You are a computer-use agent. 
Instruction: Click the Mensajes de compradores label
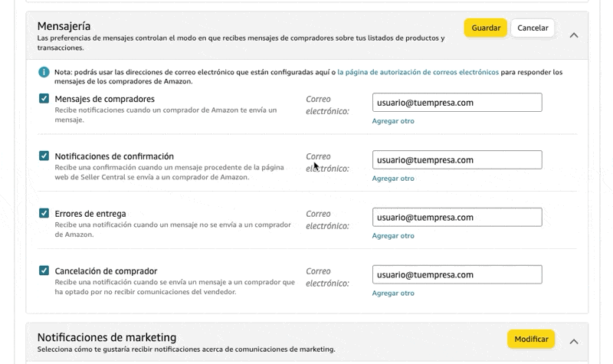tap(104, 99)
